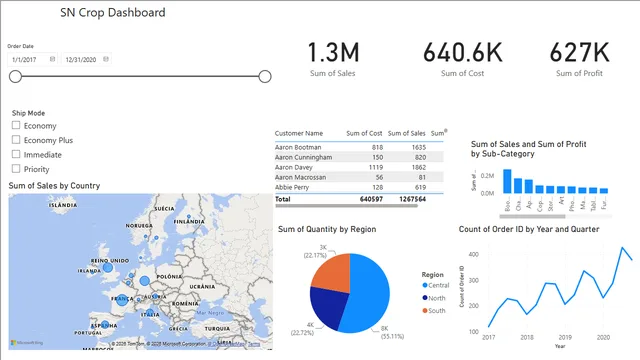
Task: Select the Central region legend item
Action: [x=436, y=285]
